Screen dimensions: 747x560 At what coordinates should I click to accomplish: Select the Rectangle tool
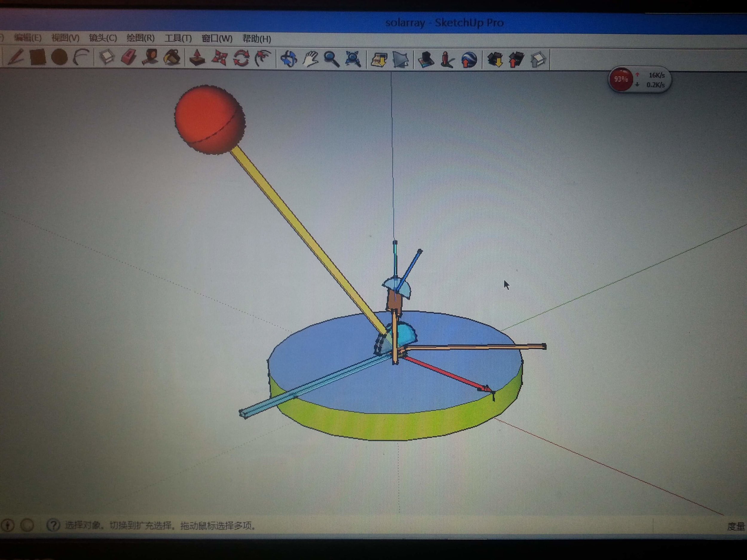37,57
